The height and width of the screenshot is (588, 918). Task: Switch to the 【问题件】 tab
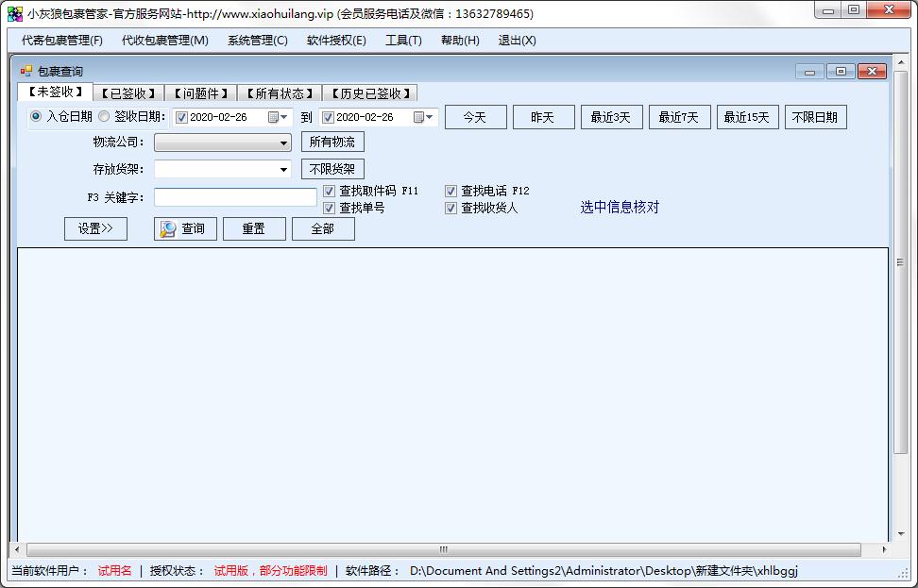[201, 93]
